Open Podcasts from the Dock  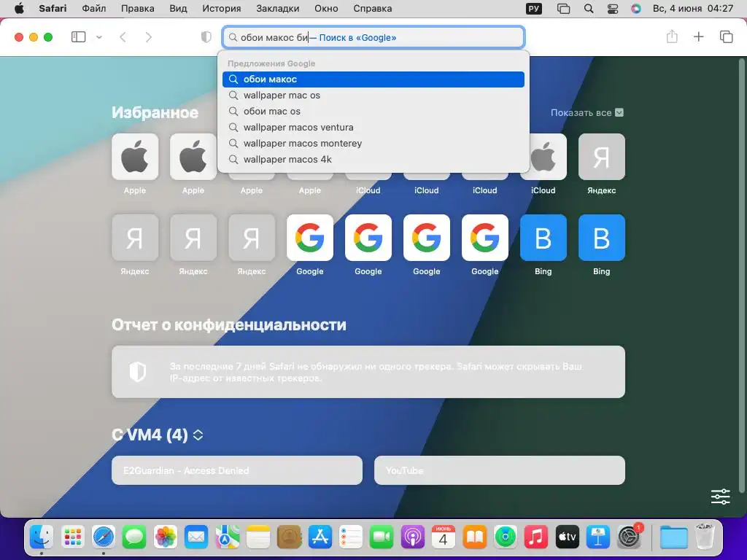tap(413, 537)
